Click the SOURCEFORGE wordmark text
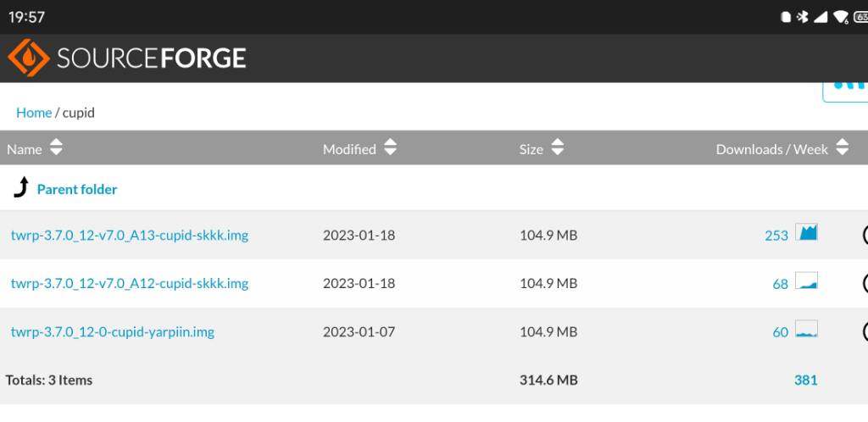The height and width of the screenshot is (422, 868). click(151, 58)
